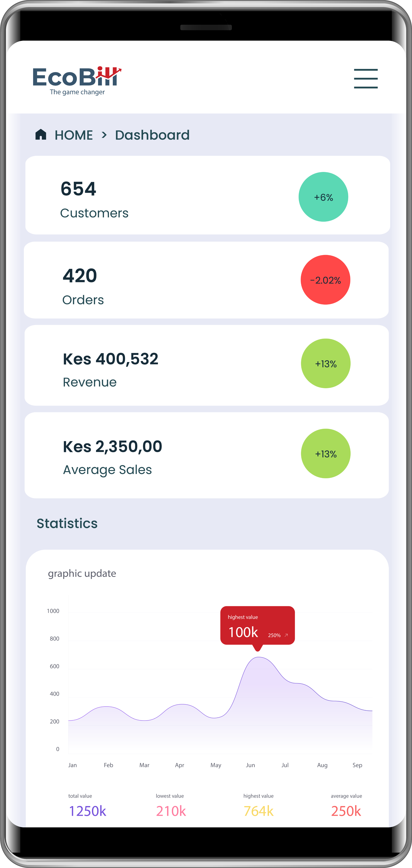Open the 420 Orders card
This screenshot has height=868, width=412.
(x=206, y=280)
